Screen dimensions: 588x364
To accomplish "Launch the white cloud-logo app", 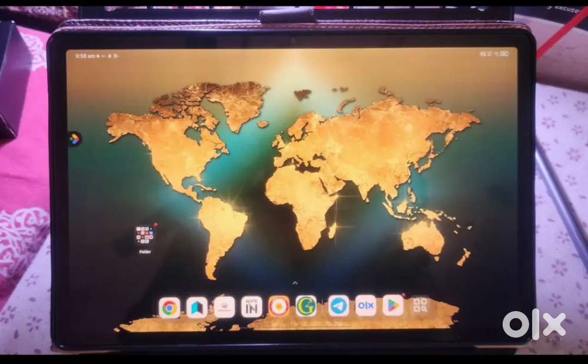I will pos(224,307).
